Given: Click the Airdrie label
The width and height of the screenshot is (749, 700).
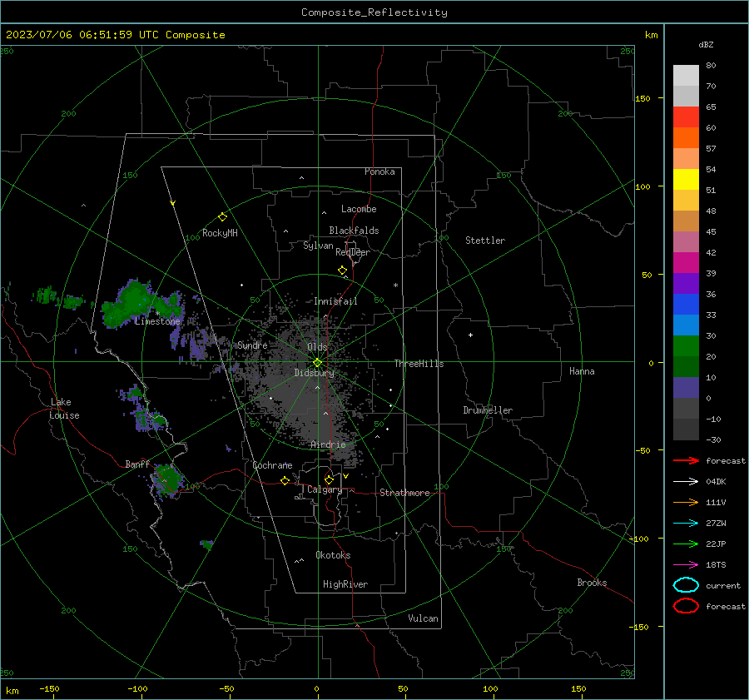Looking at the screenshot, I should (328, 444).
